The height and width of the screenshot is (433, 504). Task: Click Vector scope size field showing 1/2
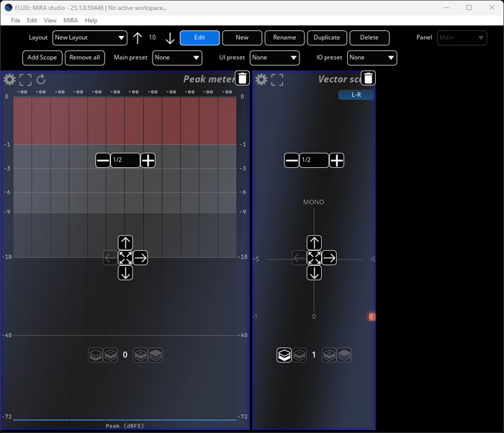314,160
